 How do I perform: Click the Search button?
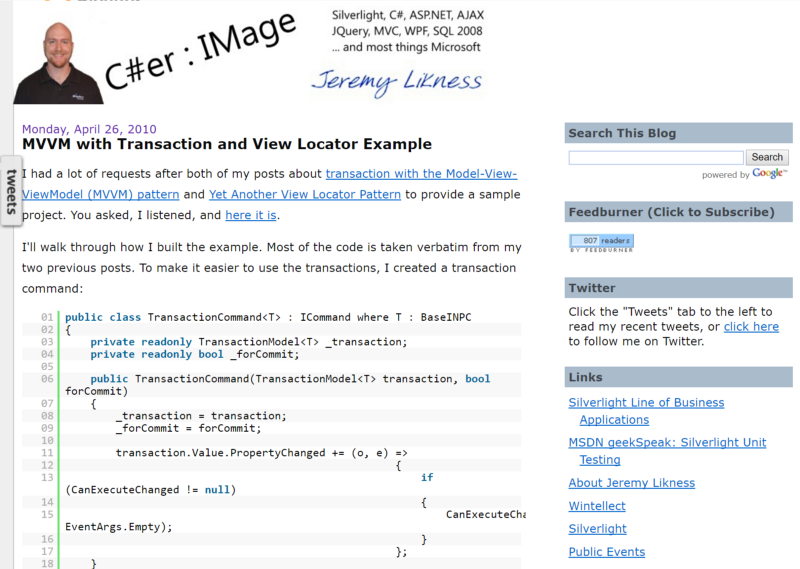point(767,157)
